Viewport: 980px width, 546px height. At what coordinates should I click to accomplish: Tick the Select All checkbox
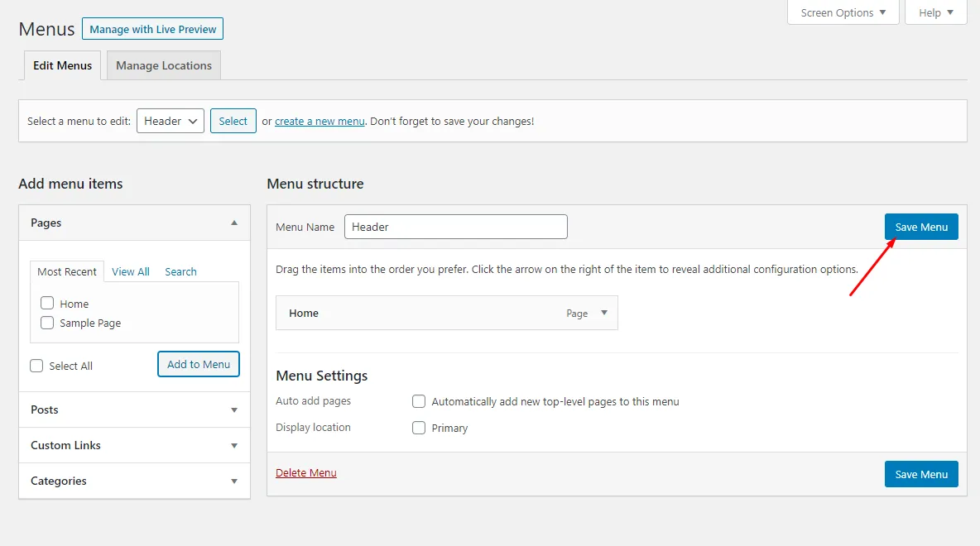tap(36, 366)
